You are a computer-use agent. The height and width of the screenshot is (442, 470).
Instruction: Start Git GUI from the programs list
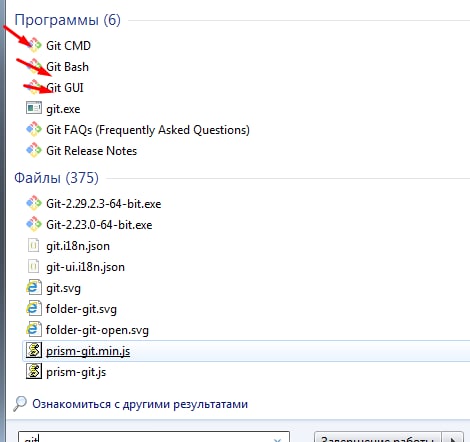(x=65, y=88)
